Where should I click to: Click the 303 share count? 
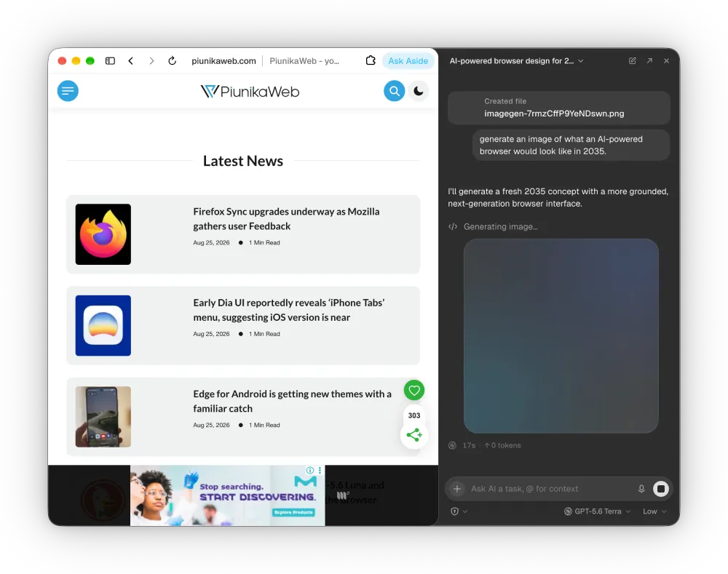414,415
